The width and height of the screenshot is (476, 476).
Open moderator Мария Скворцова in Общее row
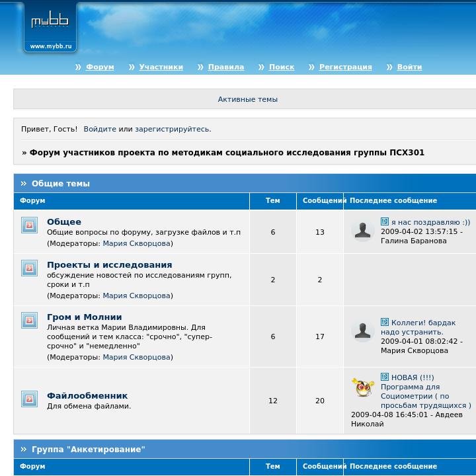pos(137,243)
